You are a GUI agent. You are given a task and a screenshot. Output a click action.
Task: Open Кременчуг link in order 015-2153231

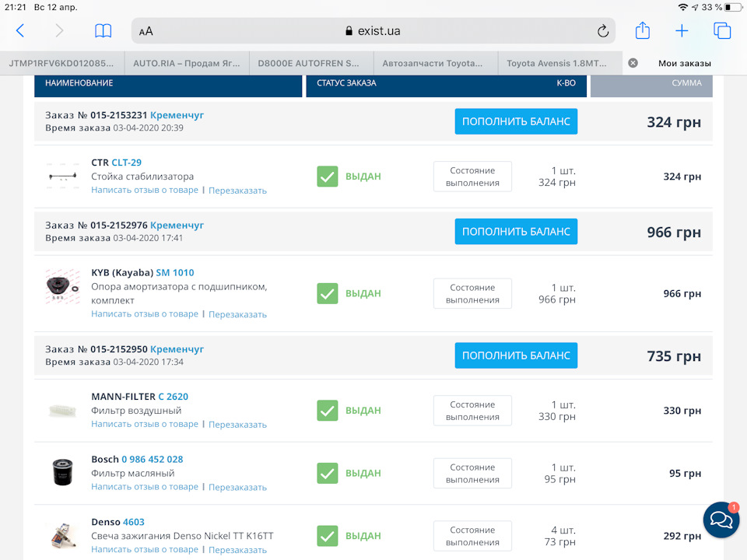click(177, 115)
